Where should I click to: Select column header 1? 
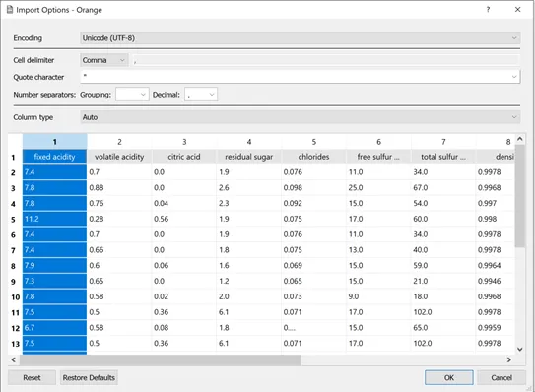point(54,142)
